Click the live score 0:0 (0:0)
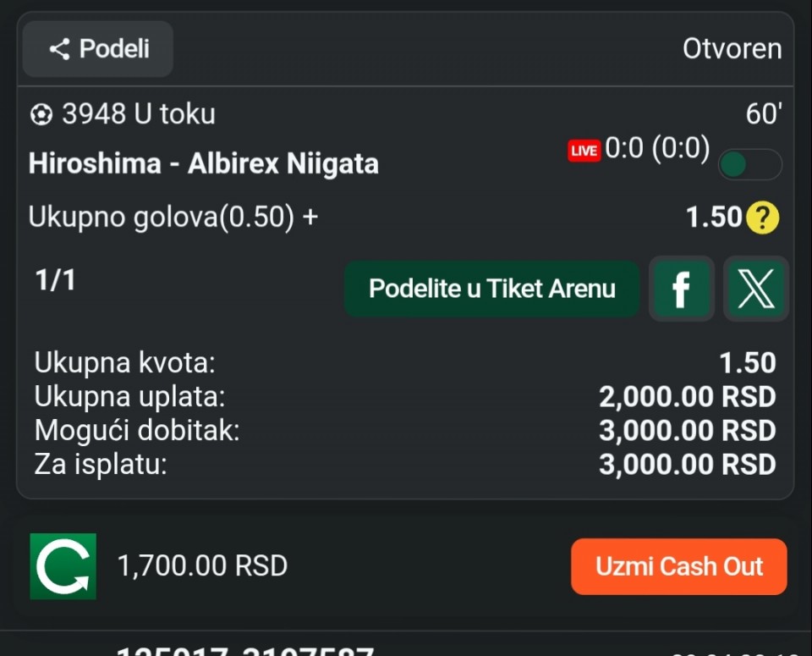812x656 pixels. [x=657, y=149]
